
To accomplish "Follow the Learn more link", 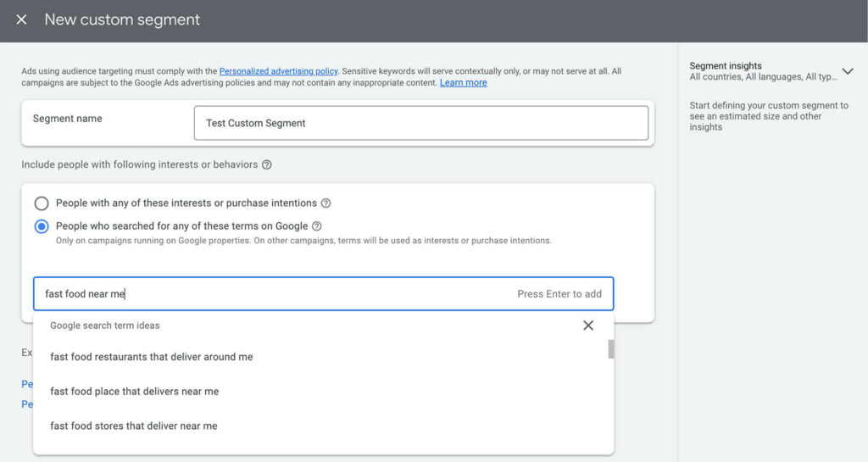I will [x=463, y=83].
